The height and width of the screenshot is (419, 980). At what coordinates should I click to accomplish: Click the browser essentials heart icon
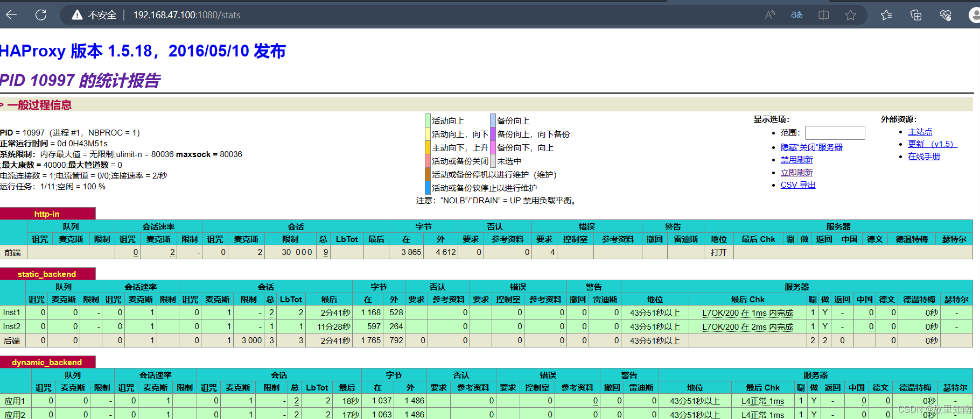point(946,15)
